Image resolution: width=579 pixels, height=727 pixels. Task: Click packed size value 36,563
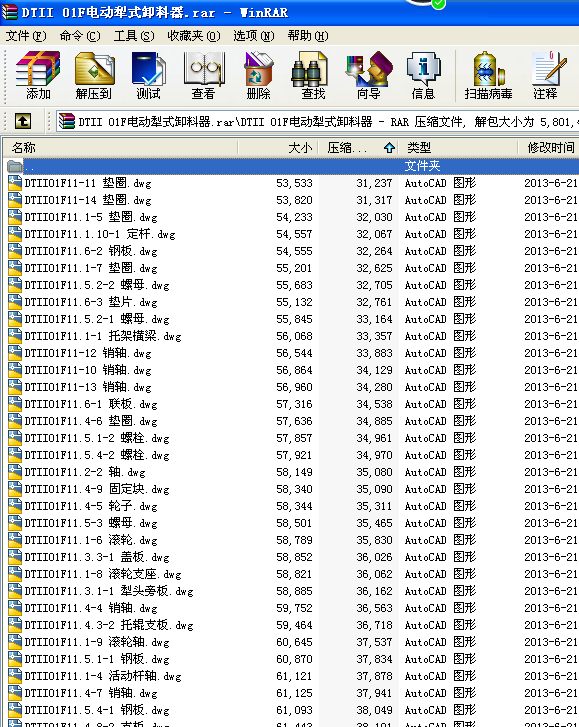click(x=374, y=608)
